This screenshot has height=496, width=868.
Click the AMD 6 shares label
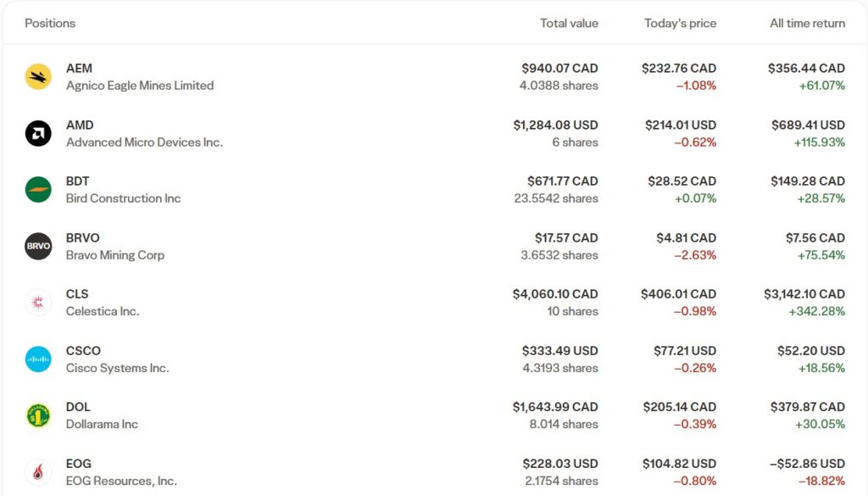[577, 142]
